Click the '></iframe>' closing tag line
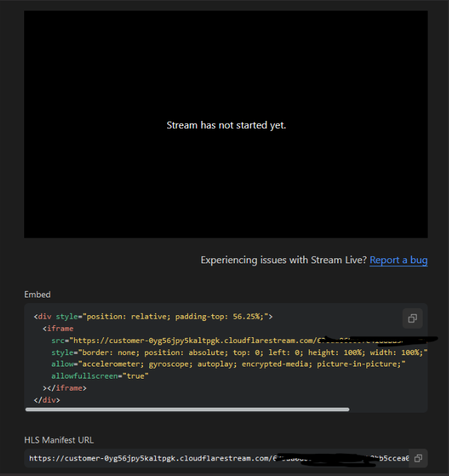The image size is (449, 476). [65, 388]
